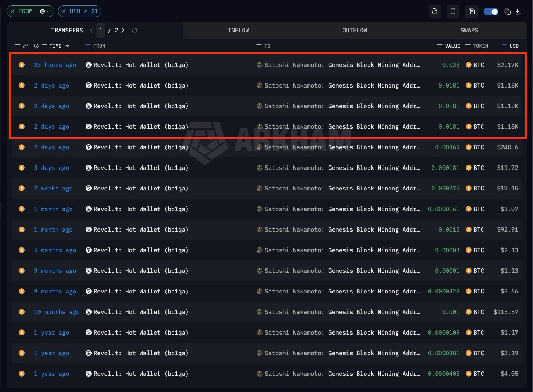
Task: Download the transfers with the download icon
Action: [518, 11]
